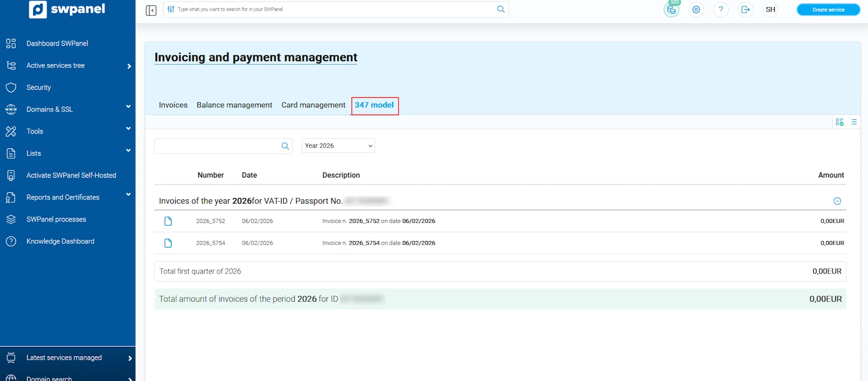Click the search magnifier in the top search bar

501,9
